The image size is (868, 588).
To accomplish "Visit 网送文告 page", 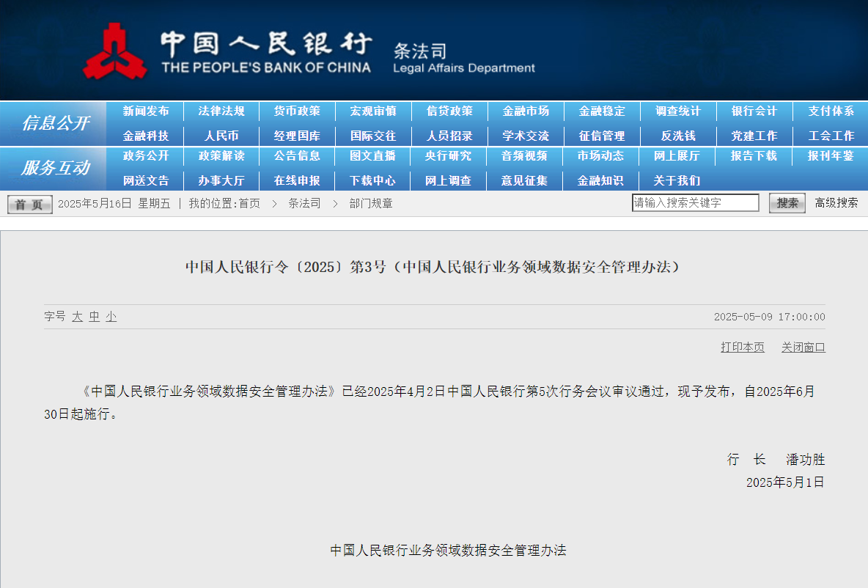I will pyautogui.click(x=146, y=181).
